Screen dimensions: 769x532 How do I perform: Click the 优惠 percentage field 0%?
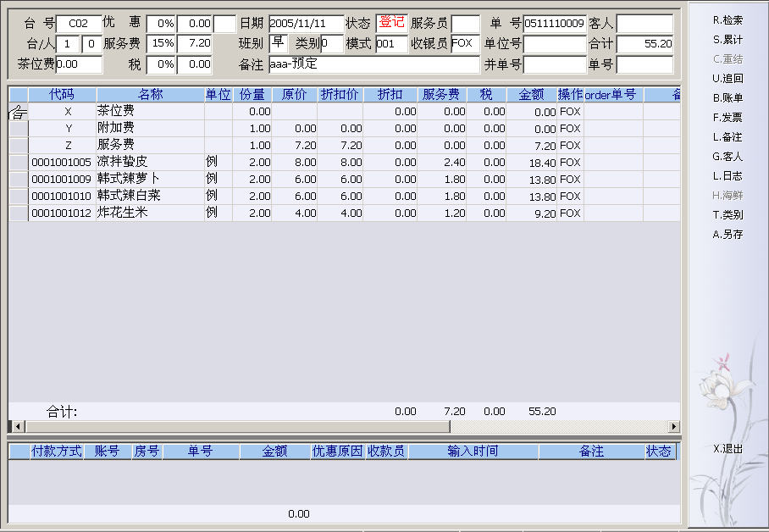(x=161, y=24)
